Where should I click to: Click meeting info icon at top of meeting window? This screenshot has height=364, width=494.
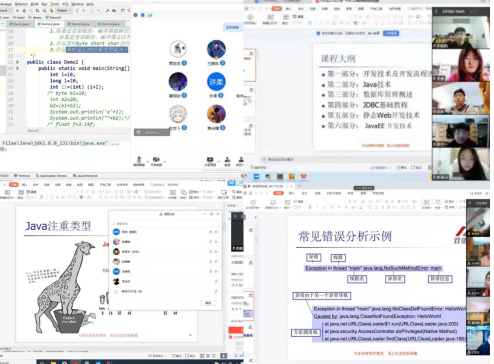click(135, 15)
